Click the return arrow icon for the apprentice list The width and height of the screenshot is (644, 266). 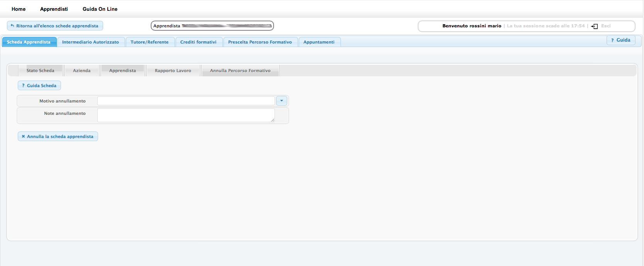coord(12,26)
